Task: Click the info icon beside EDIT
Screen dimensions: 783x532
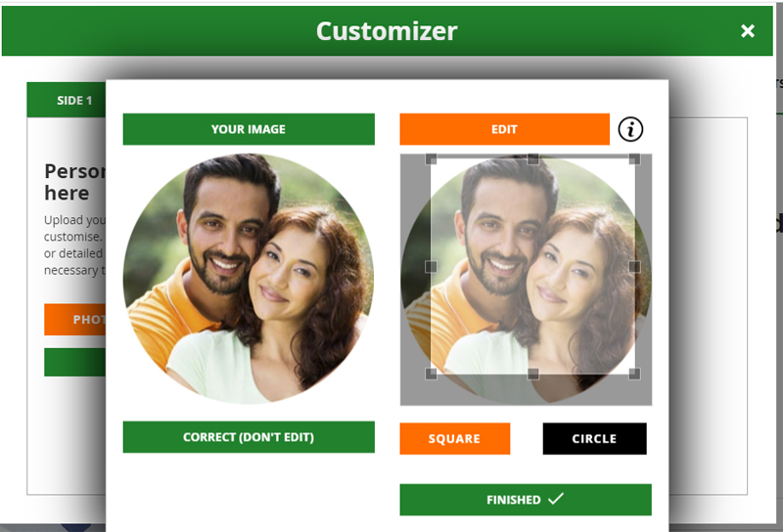Action: pyautogui.click(x=630, y=129)
